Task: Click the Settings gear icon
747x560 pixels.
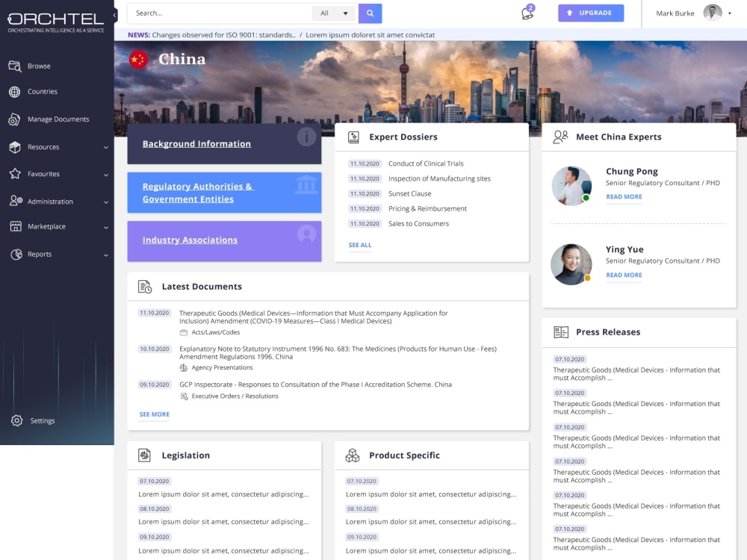Action: [16, 420]
